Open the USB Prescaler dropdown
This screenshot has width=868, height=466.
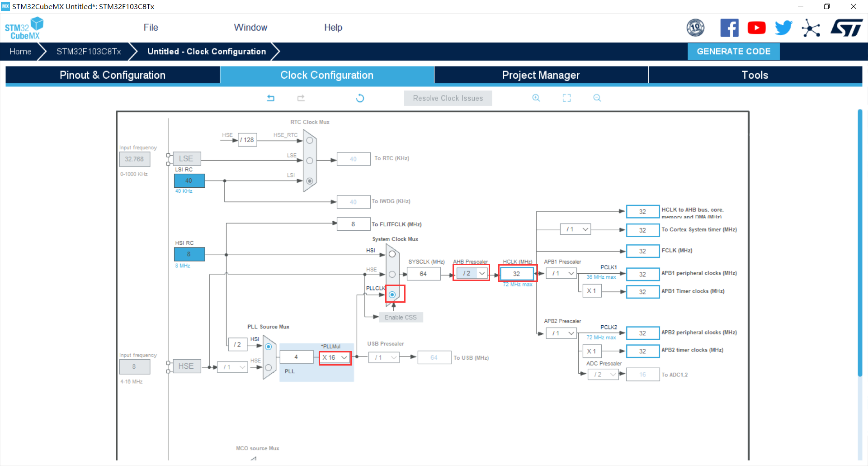384,357
